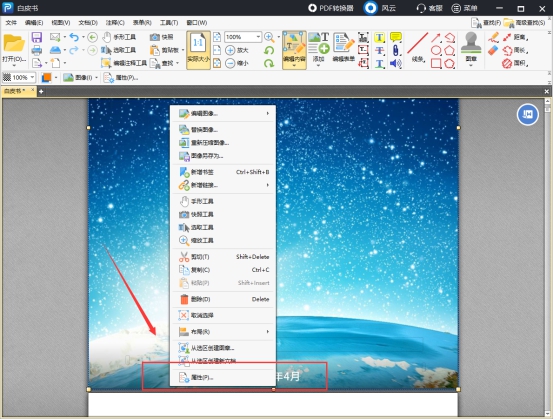
Task: Open the 工具(T) menu
Action: point(169,23)
